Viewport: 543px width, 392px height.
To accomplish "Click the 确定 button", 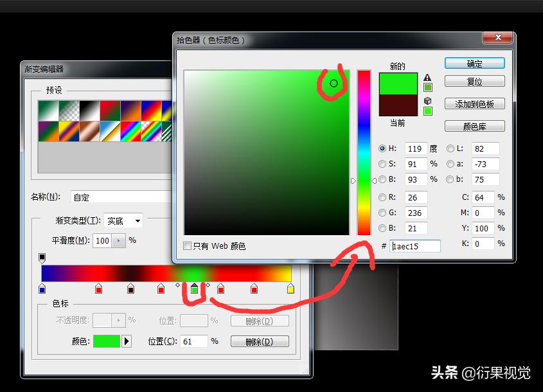I will pyautogui.click(x=474, y=63).
